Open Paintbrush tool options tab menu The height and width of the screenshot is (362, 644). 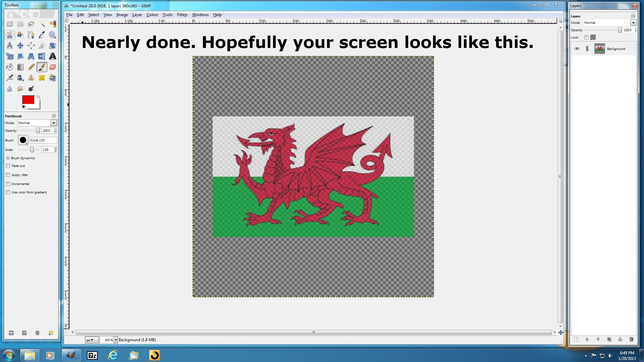click(54, 116)
